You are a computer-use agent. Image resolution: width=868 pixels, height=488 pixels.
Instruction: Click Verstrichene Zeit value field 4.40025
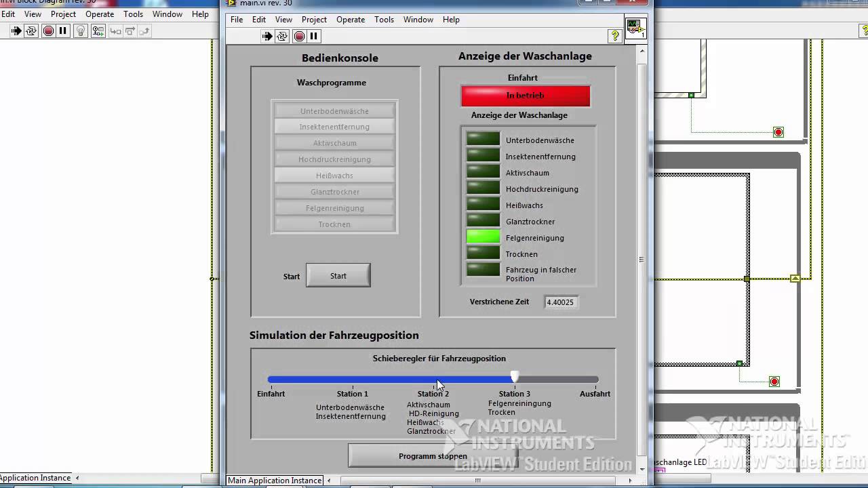[561, 302]
